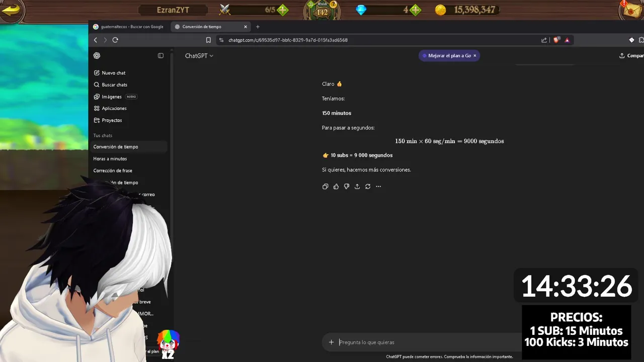This screenshot has width=644, height=362.
Task: Open more actions for the response
Action: pyautogui.click(x=378, y=187)
